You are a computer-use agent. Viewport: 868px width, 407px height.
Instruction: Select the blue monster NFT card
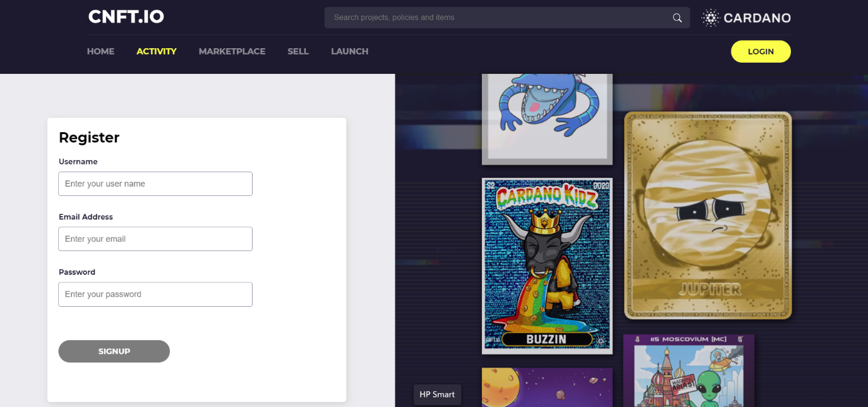coord(547,119)
